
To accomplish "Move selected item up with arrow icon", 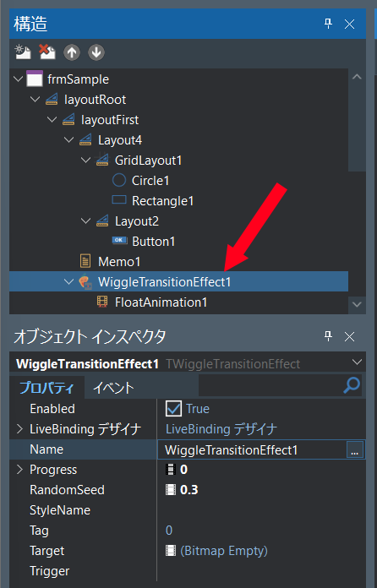I will coord(72,52).
